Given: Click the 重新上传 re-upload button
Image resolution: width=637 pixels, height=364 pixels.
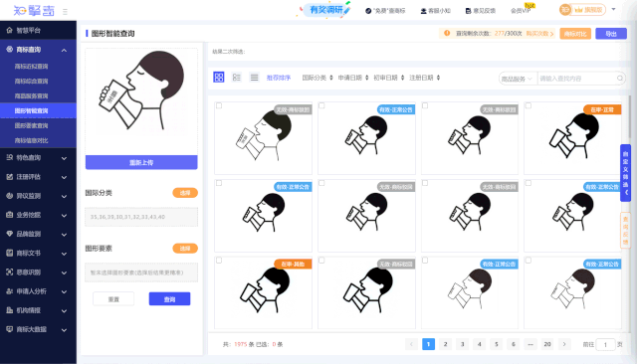Looking at the screenshot, I should point(141,162).
